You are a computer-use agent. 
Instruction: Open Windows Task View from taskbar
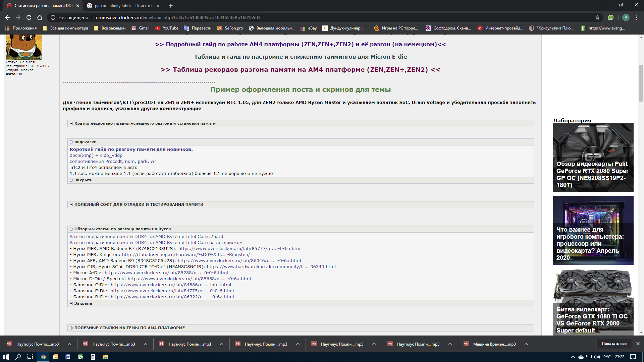coord(30,357)
